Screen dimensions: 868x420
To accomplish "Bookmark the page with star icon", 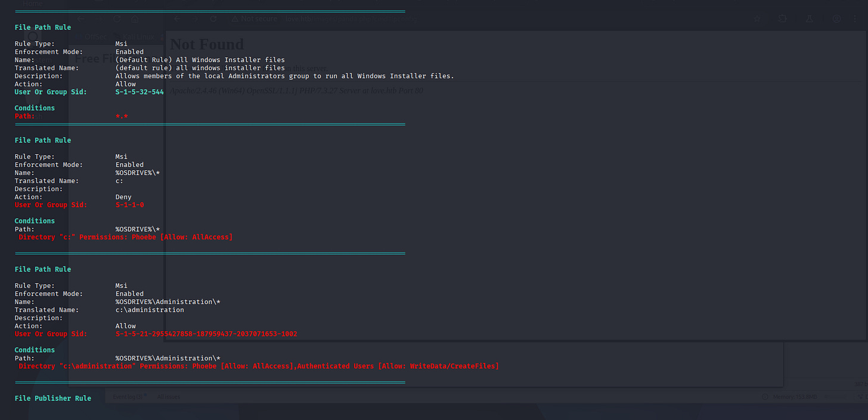I will 757,19.
